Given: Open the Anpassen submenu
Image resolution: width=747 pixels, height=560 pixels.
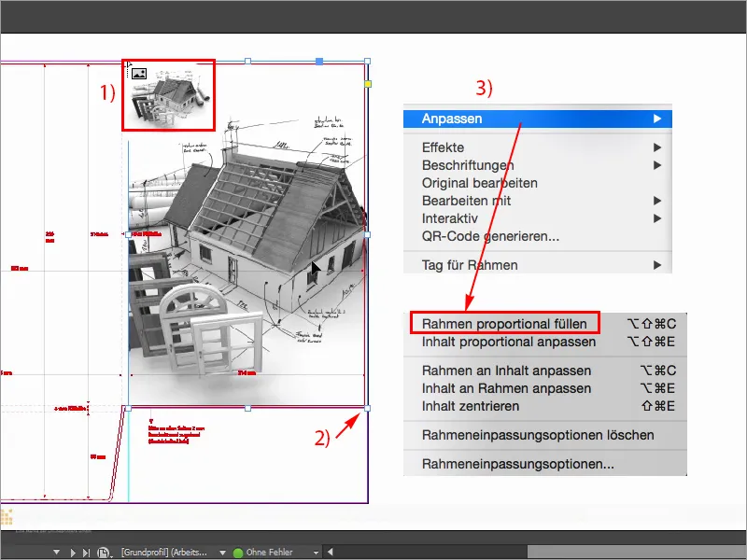Looking at the screenshot, I should click(538, 119).
